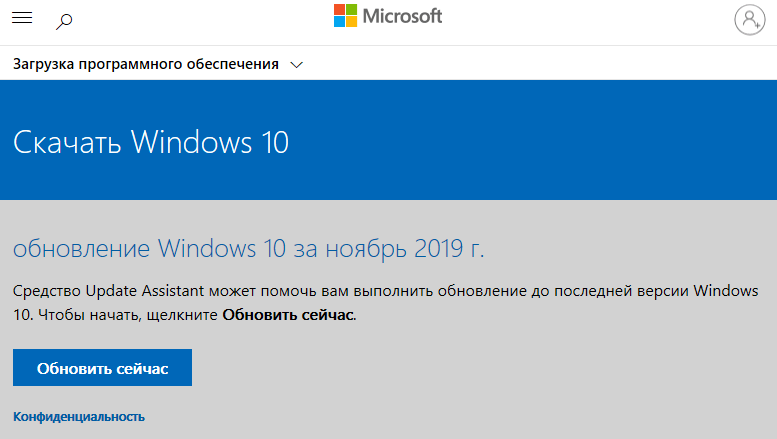Click the word Средство starting the description
The width and height of the screenshot is (777, 439).
point(47,291)
